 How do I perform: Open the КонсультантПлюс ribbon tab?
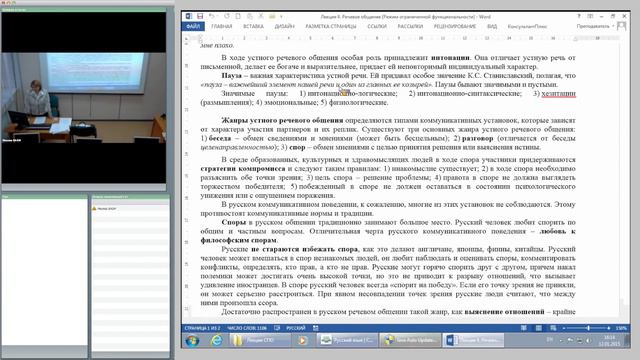point(527,27)
